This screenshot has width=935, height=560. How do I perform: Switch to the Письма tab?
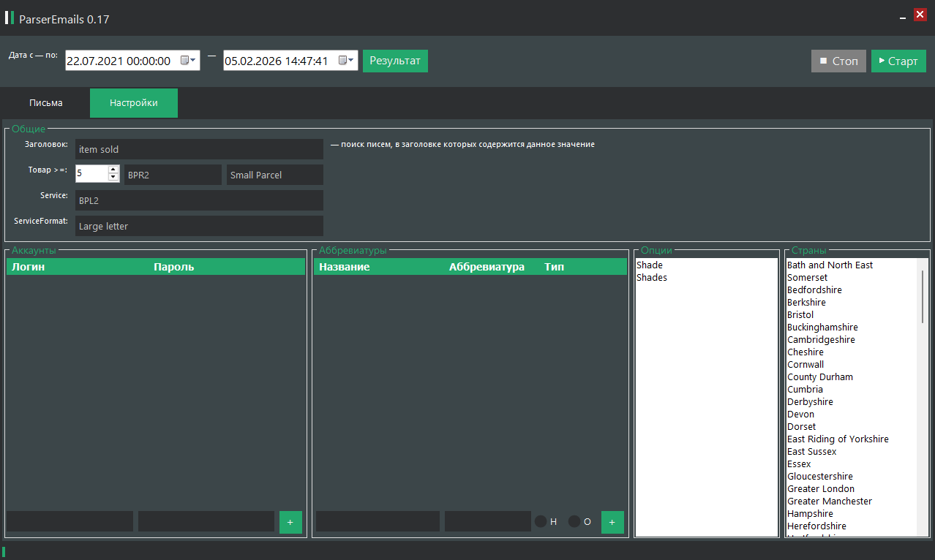pos(46,103)
